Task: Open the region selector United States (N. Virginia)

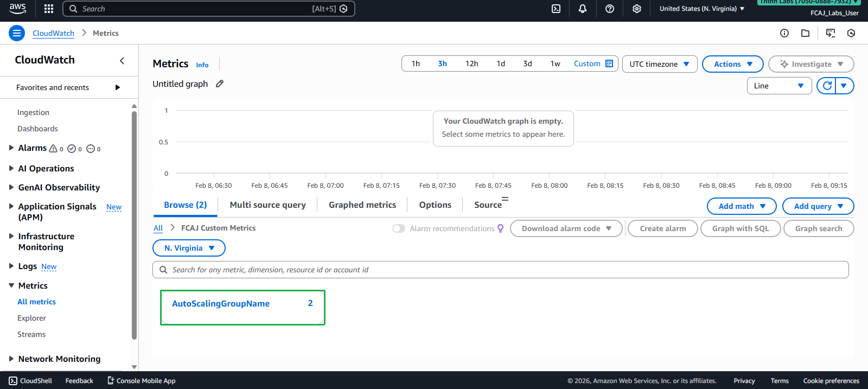Action: click(702, 9)
